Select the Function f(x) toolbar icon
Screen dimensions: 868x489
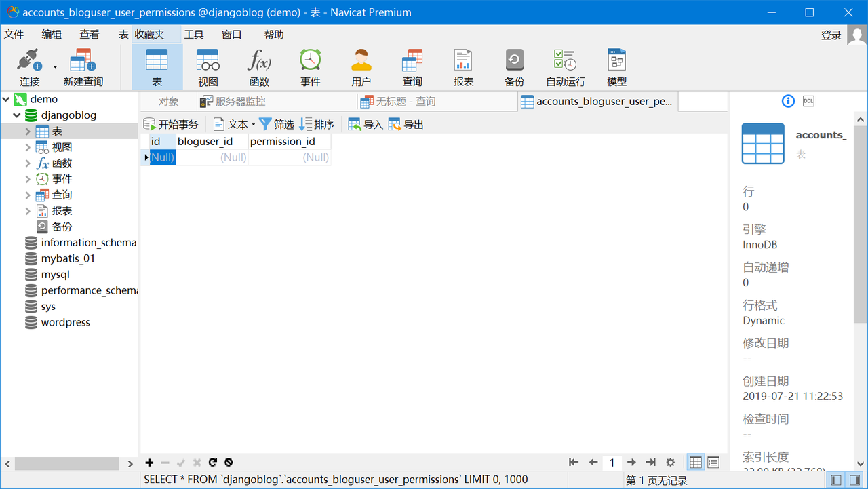point(259,67)
